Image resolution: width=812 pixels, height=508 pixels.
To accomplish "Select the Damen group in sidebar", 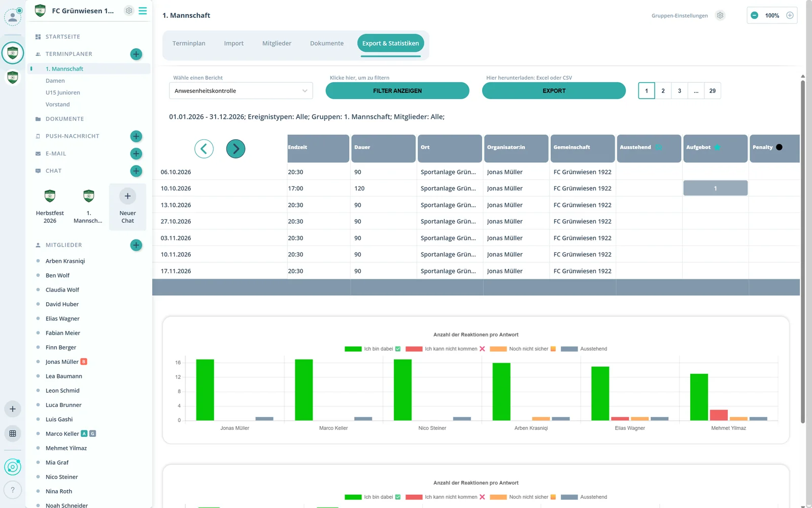I will (55, 81).
